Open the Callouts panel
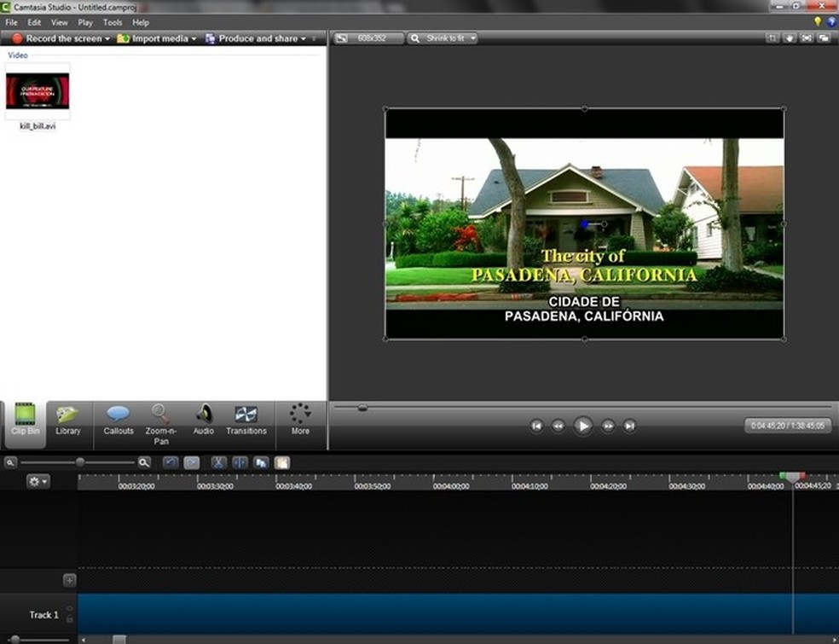The image size is (839, 644). (118, 422)
